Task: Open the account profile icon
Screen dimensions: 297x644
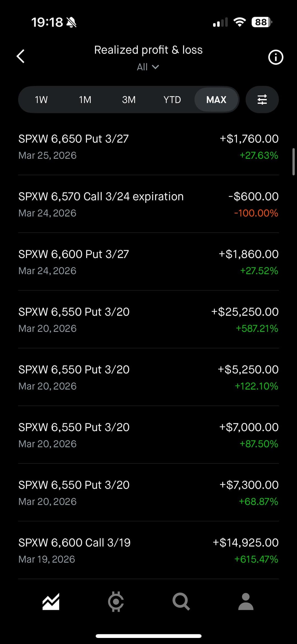Action: pyautogui.click(x=246, y=602)
